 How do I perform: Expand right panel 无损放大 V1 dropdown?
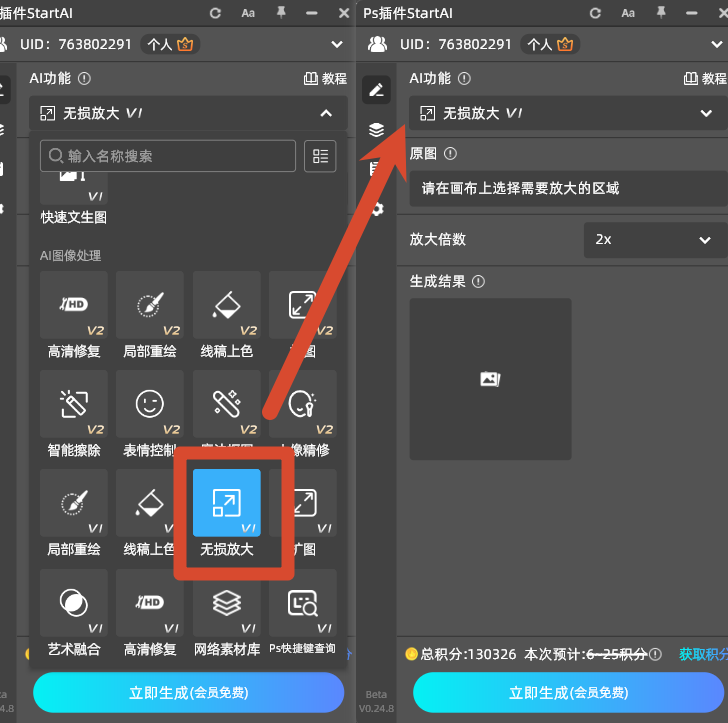click(x=706, y=113)
